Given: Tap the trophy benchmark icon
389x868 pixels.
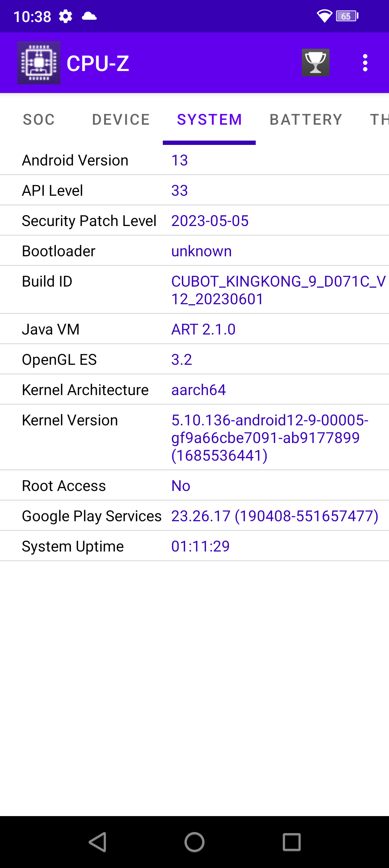Looking at the screenshot, I should 316,63.
